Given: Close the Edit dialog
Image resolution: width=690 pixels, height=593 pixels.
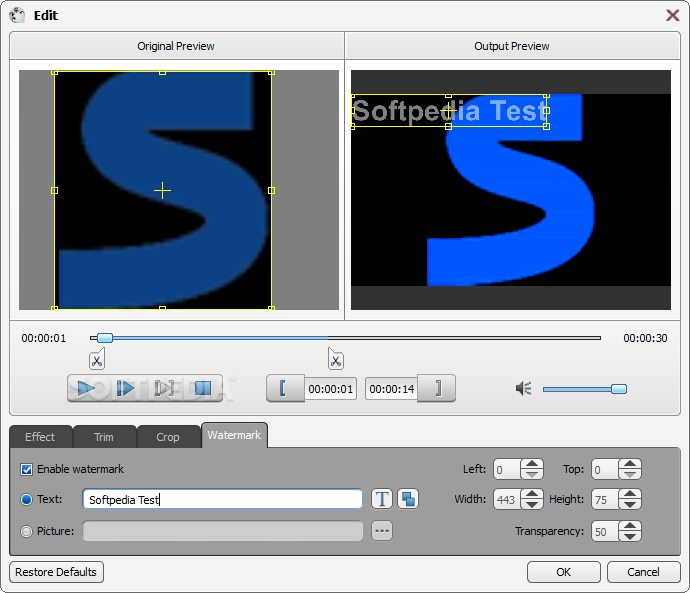Looking at the screenshot, I should click(672, 15).
